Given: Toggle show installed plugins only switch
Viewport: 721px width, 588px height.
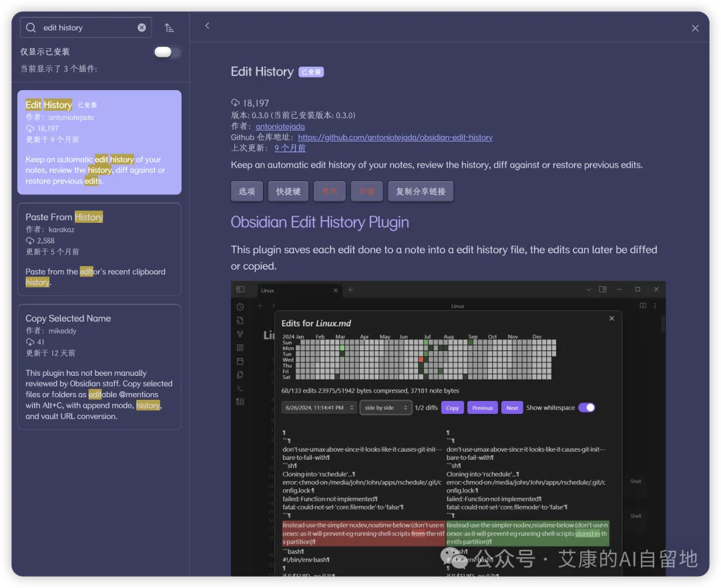Looking at the screenshot, I should point(166,52).
